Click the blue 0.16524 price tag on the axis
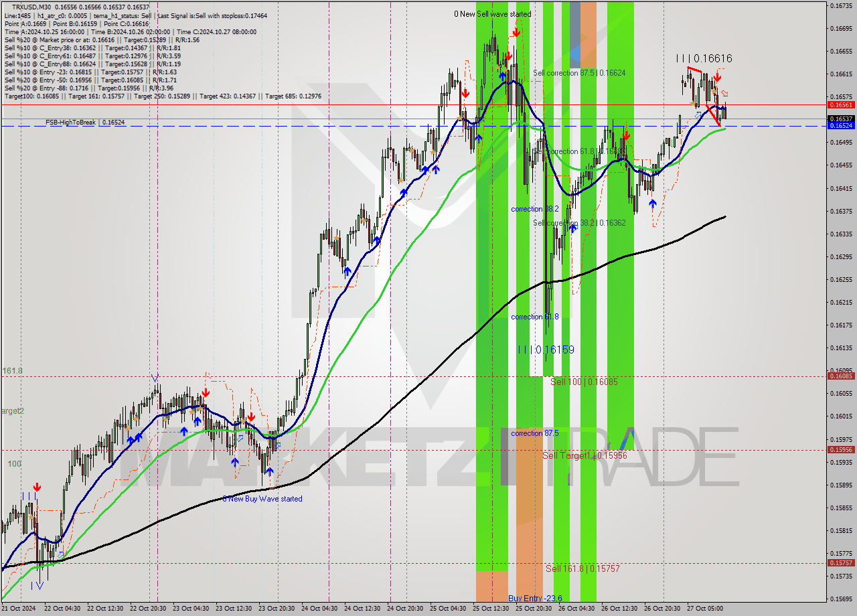The image size is (857, 616). click(x=841, y=126)
